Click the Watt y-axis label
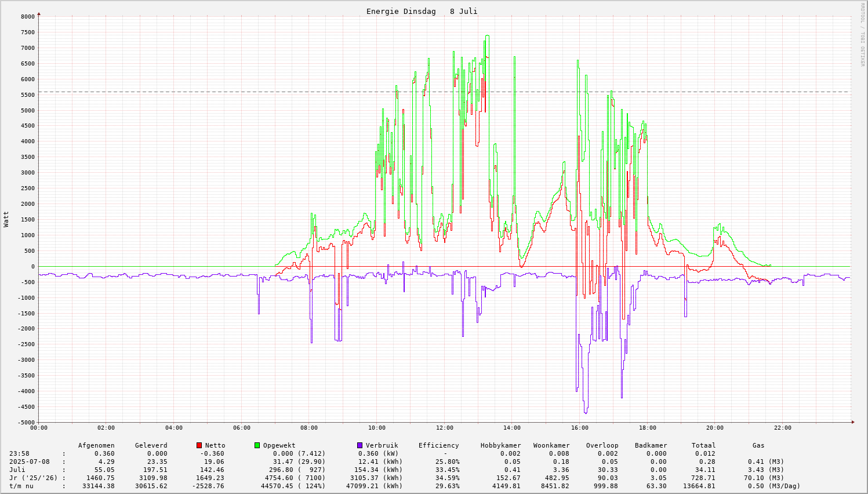Screen dimensions: 868x494 (6, 219)
